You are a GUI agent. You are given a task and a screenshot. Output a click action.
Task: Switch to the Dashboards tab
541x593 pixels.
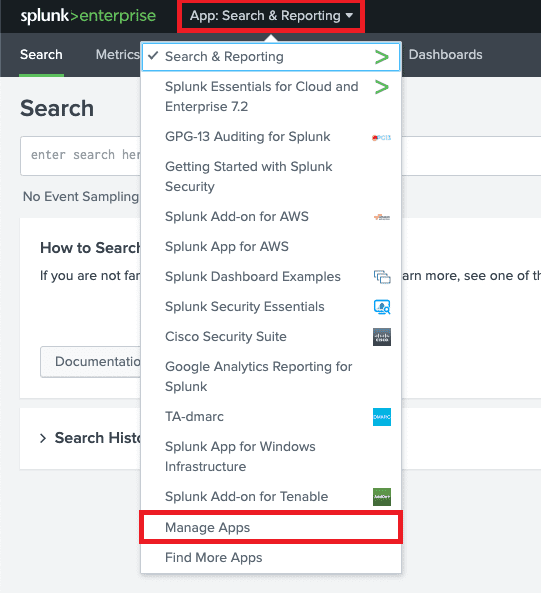[x=445, y=54]
